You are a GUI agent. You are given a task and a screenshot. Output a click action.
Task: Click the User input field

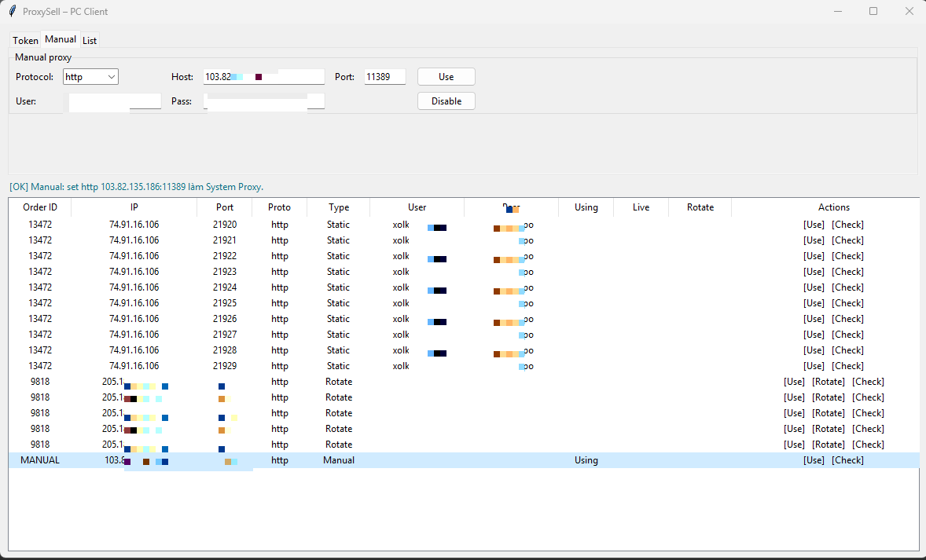[x=114, y=101]
